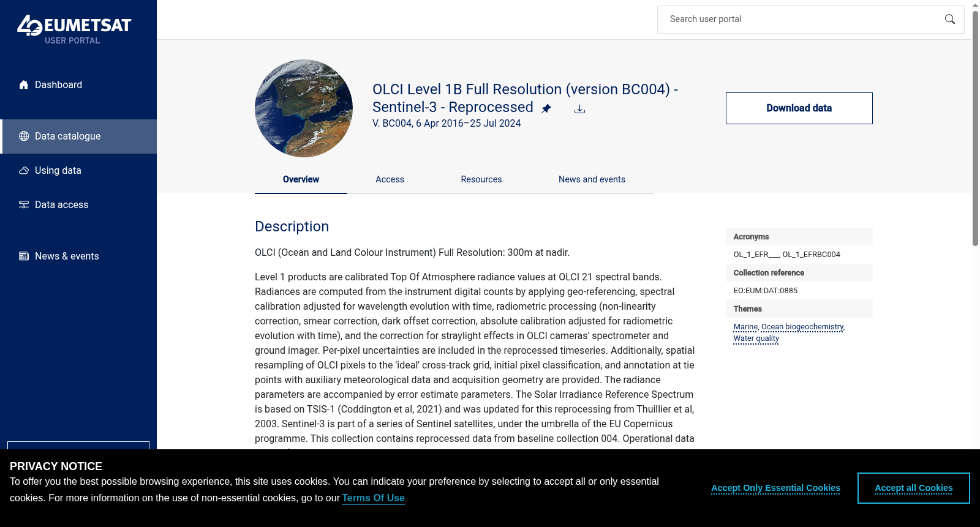Open the Ocean biogeochemistry theme link

click(x=802, y=327)
